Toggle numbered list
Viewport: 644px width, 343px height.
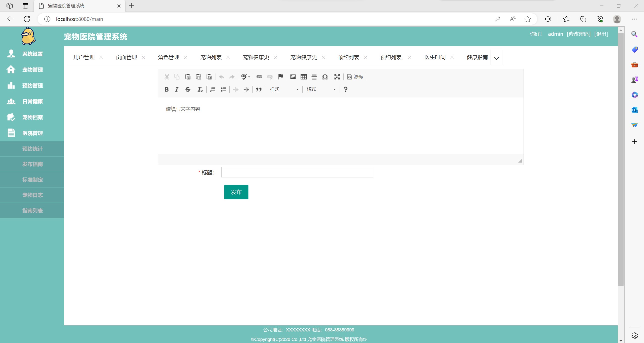[213, 89]
